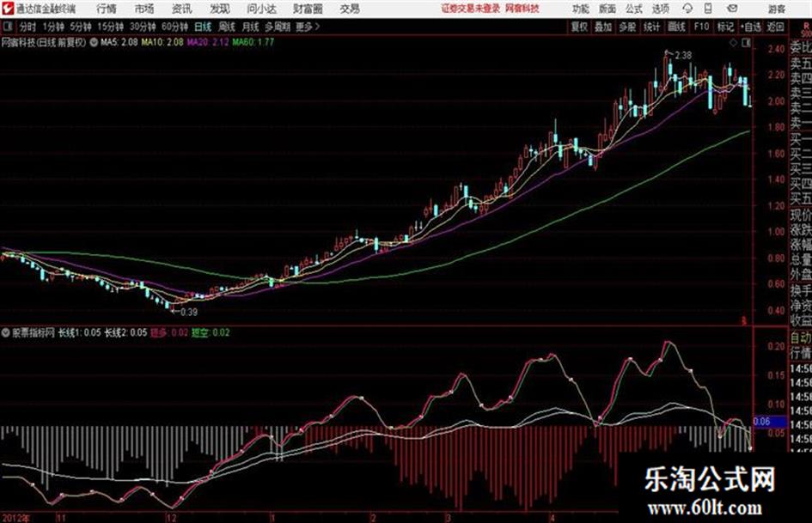
Task: Open the 公式 menu
Action: click(x=633, y=9)
